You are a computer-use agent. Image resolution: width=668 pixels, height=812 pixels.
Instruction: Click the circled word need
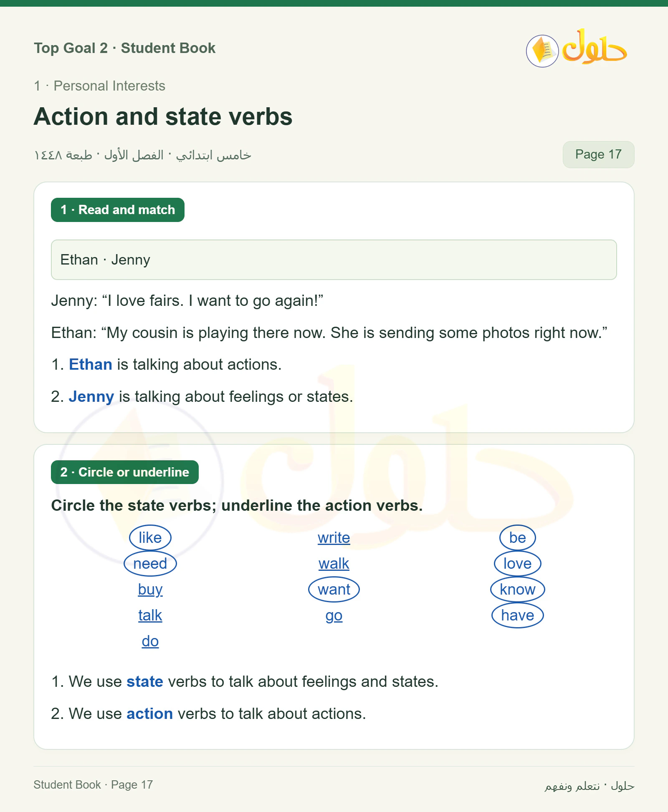click(x=150, y=563)
